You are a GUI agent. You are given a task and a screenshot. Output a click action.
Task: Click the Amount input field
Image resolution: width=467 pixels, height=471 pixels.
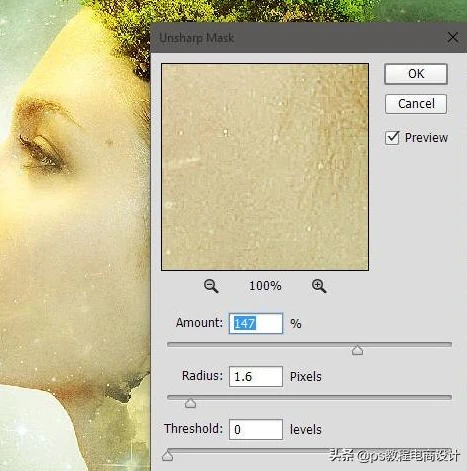point(256,323)
